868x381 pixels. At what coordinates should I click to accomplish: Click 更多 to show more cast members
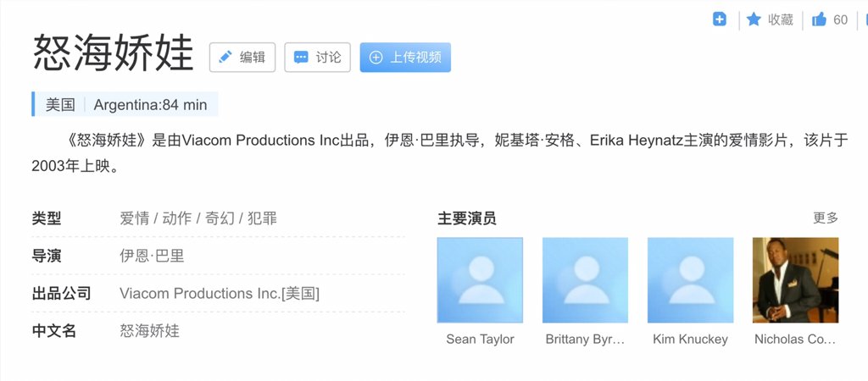tap(825, 218)
